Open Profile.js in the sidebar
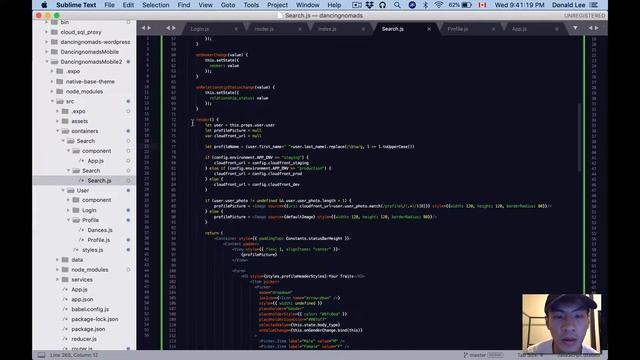Viewport: 640px width, 360px height. click(x=99, y=240)
